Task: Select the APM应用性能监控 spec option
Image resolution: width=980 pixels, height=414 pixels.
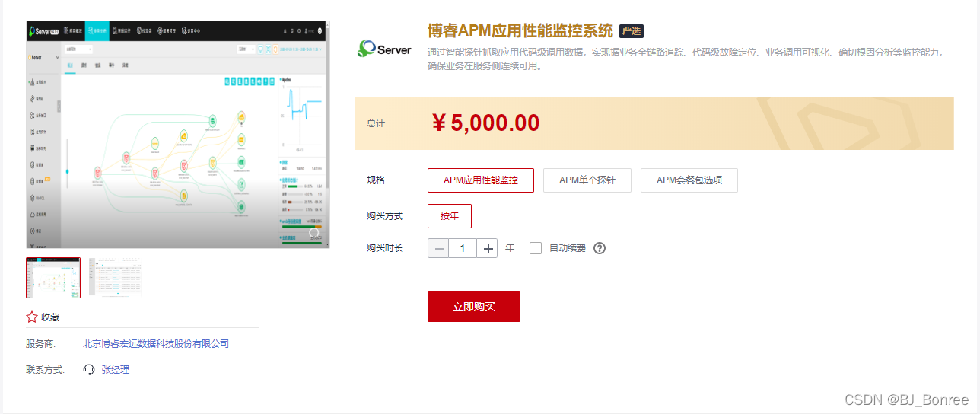Action: point(481,180)
